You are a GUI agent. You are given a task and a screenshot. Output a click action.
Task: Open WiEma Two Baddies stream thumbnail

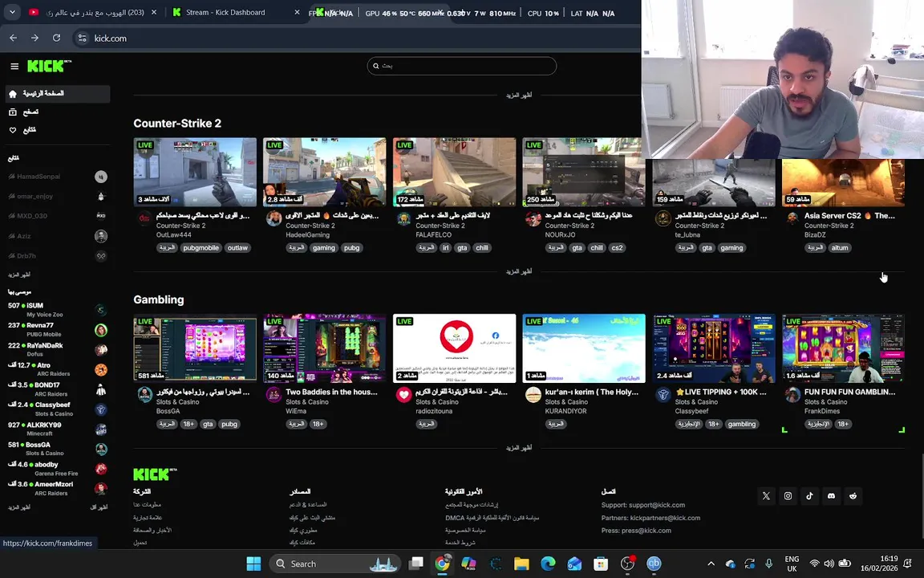pos(325,348)
